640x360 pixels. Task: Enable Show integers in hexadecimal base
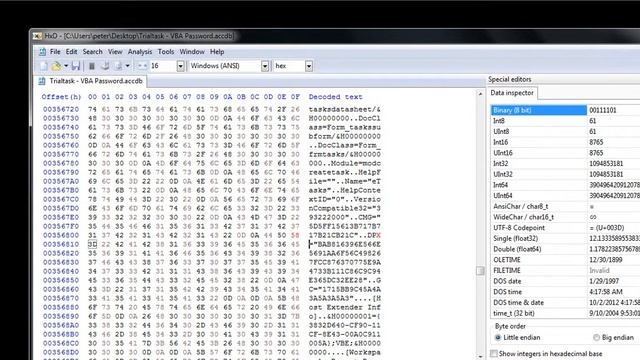547,353
